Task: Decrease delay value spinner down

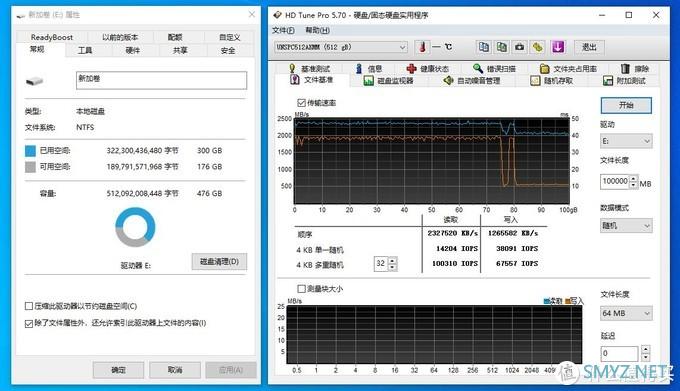Action: pos(645,357)
